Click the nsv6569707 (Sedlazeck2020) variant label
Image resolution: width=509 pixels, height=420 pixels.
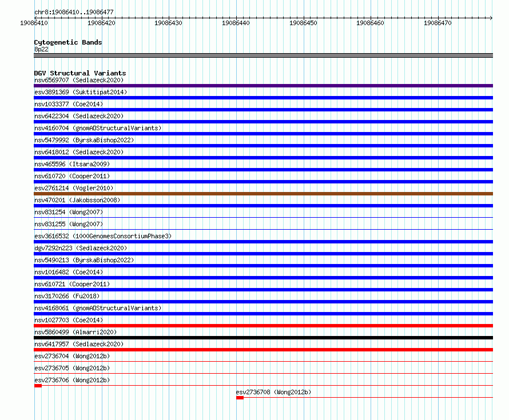click(x=79, y=80)
